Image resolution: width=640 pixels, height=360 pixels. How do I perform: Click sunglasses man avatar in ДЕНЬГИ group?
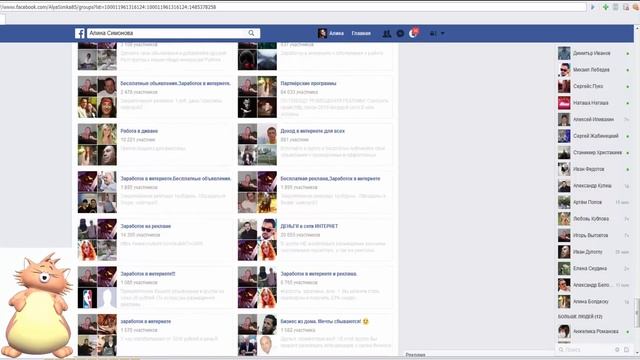coord(267,229)
